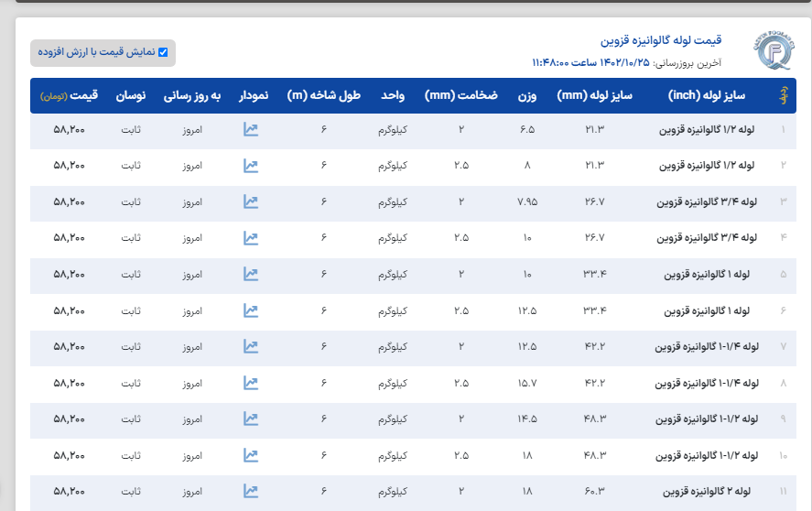Click the 58,200 price in row 7
Image resolution: width=812 pixels, height=511 pixels.
pyautogui.click(x=70, y=347)
